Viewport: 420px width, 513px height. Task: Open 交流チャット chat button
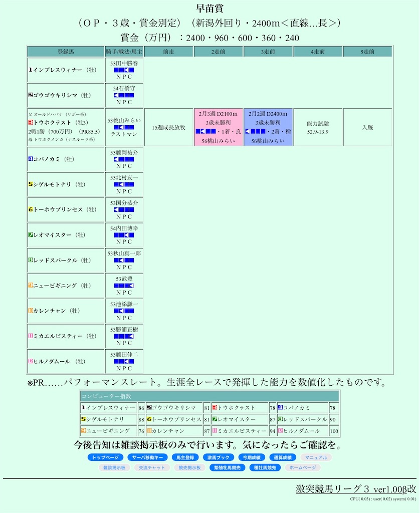pos(152,467)
